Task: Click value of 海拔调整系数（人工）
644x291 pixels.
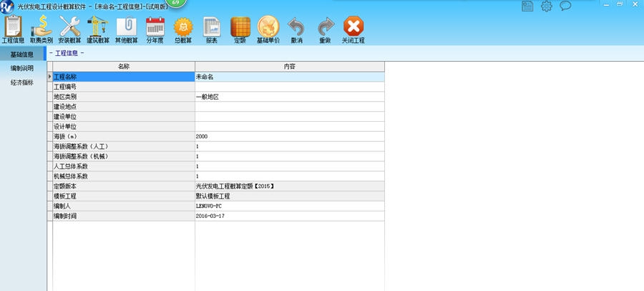Action: (x=290, y=146)
